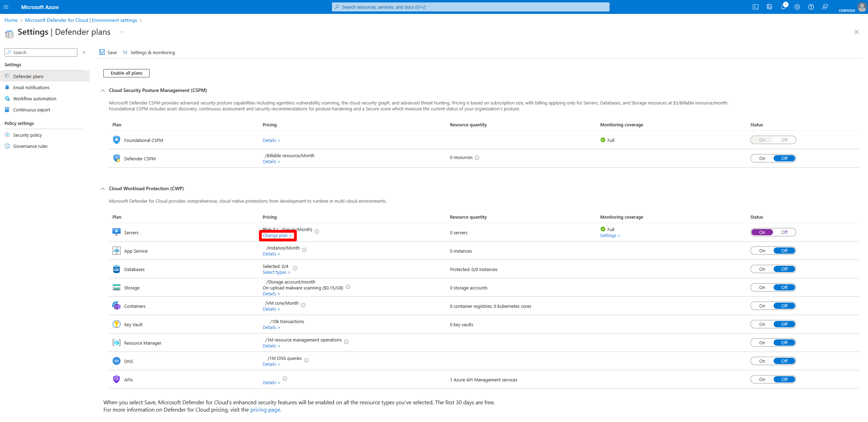The height and width of the screenshot is (422, 868).
Task: Click the Defender CSPM plan icon
Action: click(x=116, y=158)
